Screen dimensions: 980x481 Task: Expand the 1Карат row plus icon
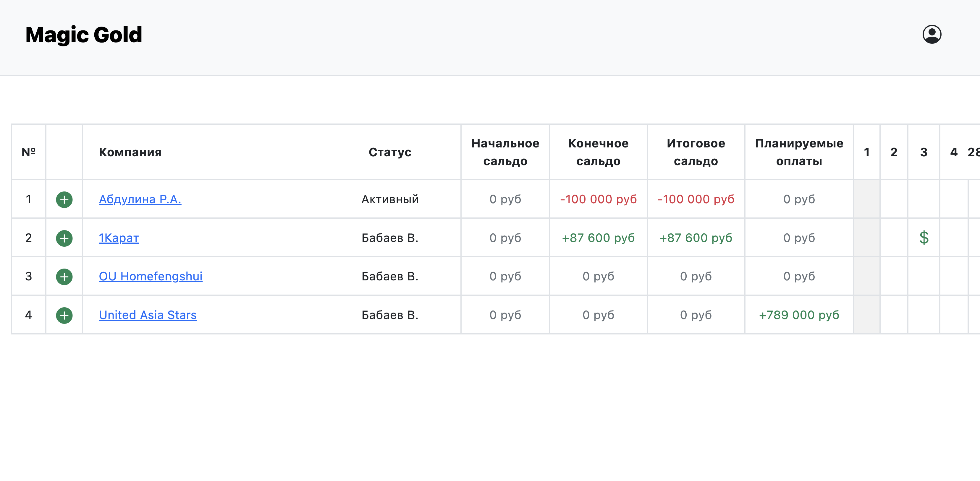pos(64,238)
